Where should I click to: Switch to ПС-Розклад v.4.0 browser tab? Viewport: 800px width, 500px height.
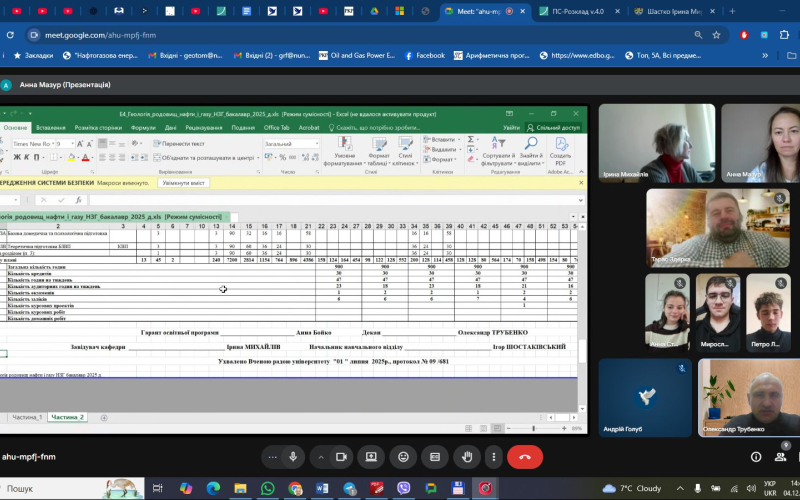(580, 11)
